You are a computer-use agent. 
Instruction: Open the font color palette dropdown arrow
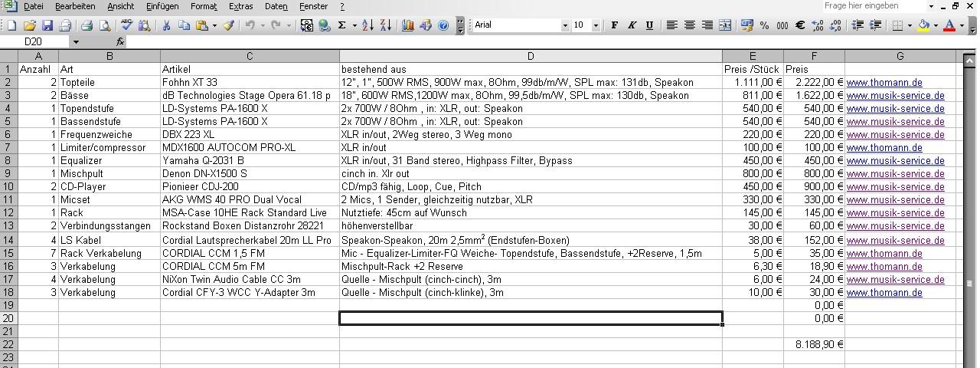[x=962, y=25]
